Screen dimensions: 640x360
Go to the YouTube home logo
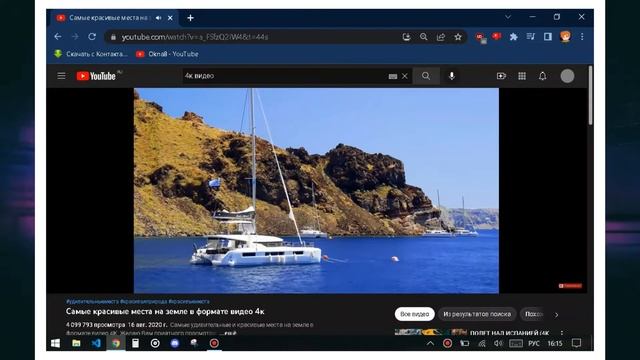[96, 76]
